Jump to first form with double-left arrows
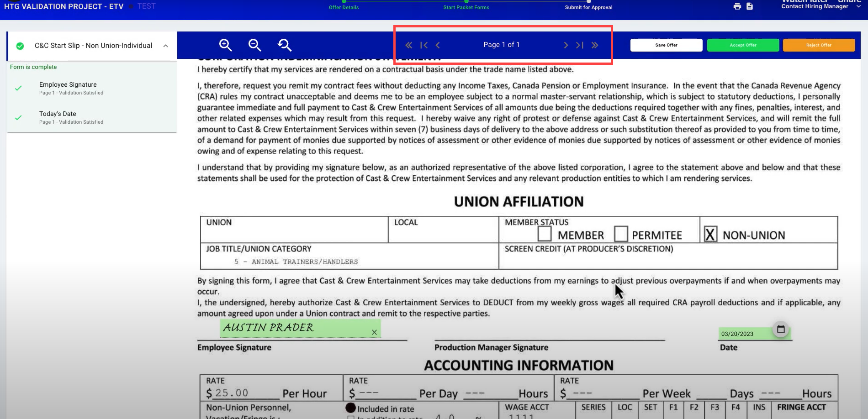Image resolution: width=868 pixels, height=419 pixels. tap(408, 45)
